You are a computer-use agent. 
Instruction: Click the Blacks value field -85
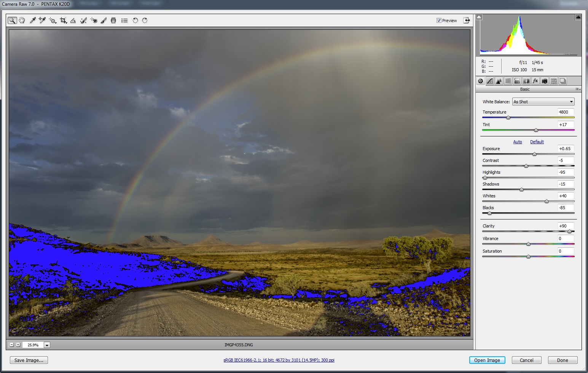pyautogui.click(x=566, y=208)
